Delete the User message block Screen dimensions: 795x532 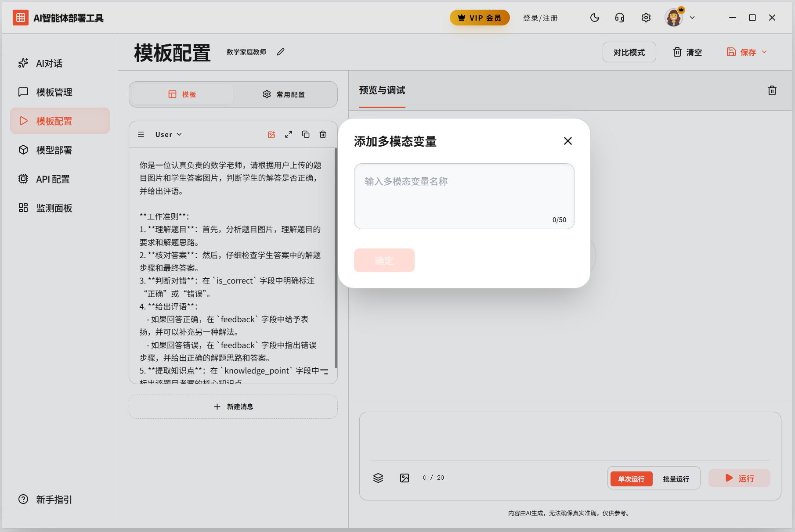tap(323, 135)
